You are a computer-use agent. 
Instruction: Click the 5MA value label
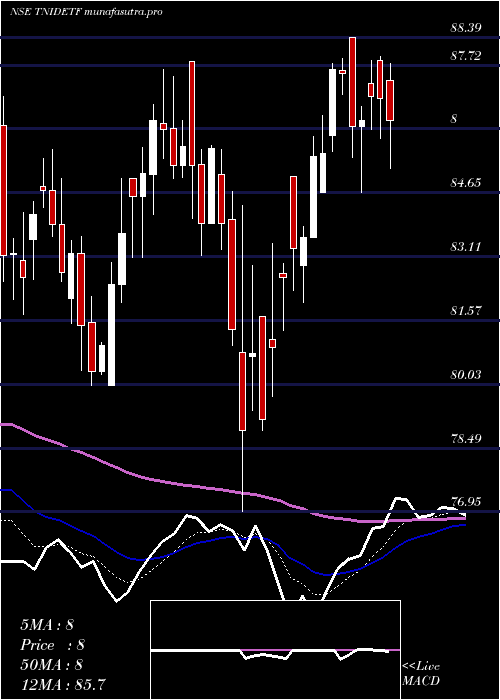[47, 625]
